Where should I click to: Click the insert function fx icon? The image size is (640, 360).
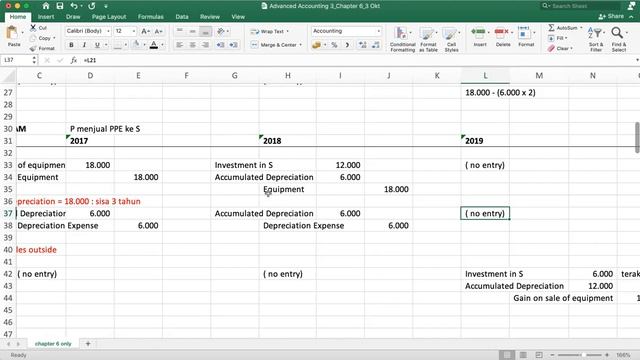tap(73, 60)
